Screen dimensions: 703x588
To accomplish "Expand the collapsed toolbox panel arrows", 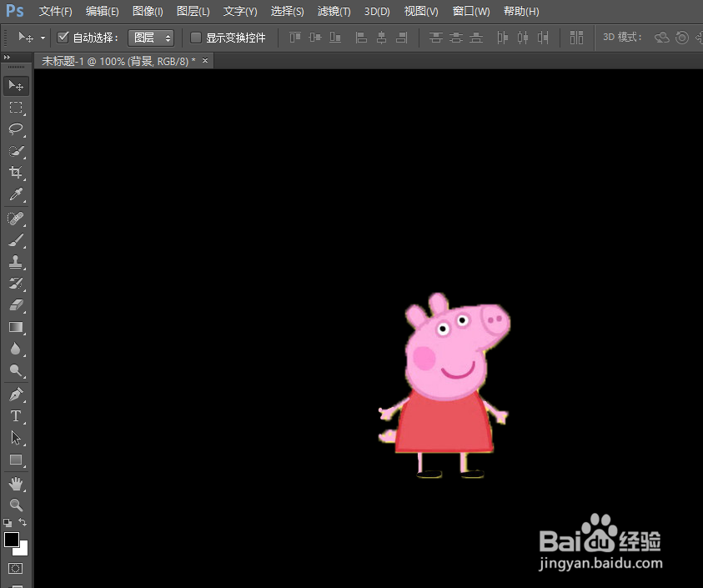I will coord(7,57).
